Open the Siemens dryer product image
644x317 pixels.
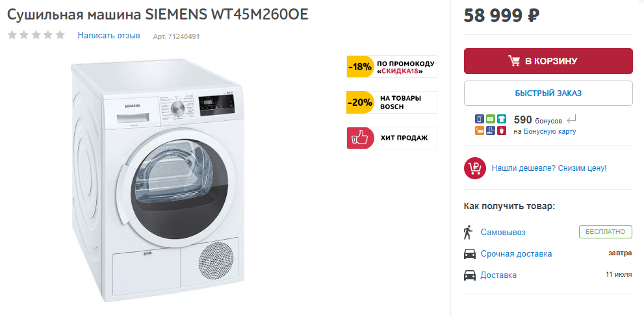(157, 180)
